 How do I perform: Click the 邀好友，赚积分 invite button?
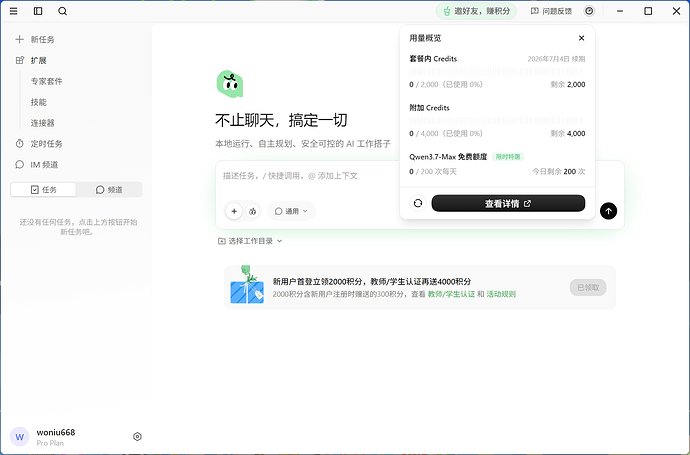click(476, 11)
